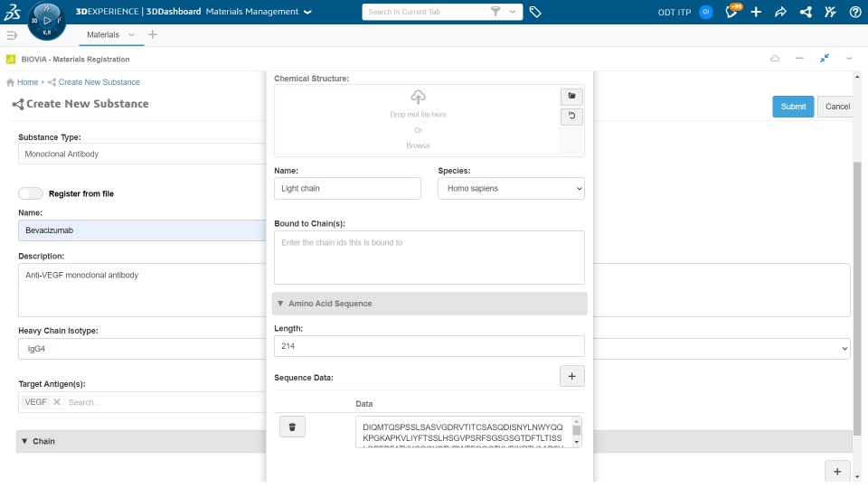
Task: Remove the VEGF target antigen tag
Action: [x=56, y=402]
